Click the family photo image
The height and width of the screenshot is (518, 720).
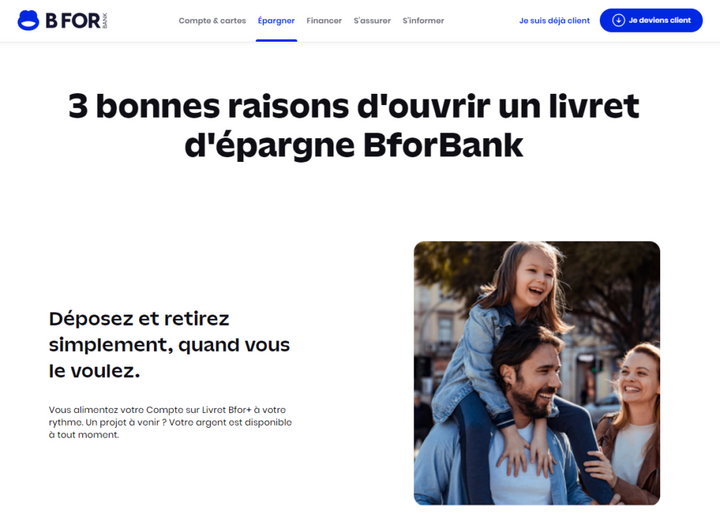pos(537,373)
